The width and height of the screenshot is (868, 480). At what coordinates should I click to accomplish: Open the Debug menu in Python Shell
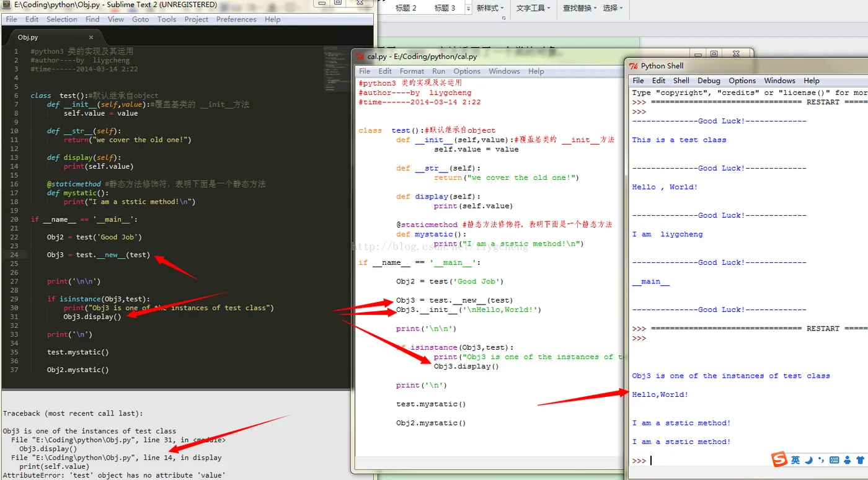tap(709, 81)
